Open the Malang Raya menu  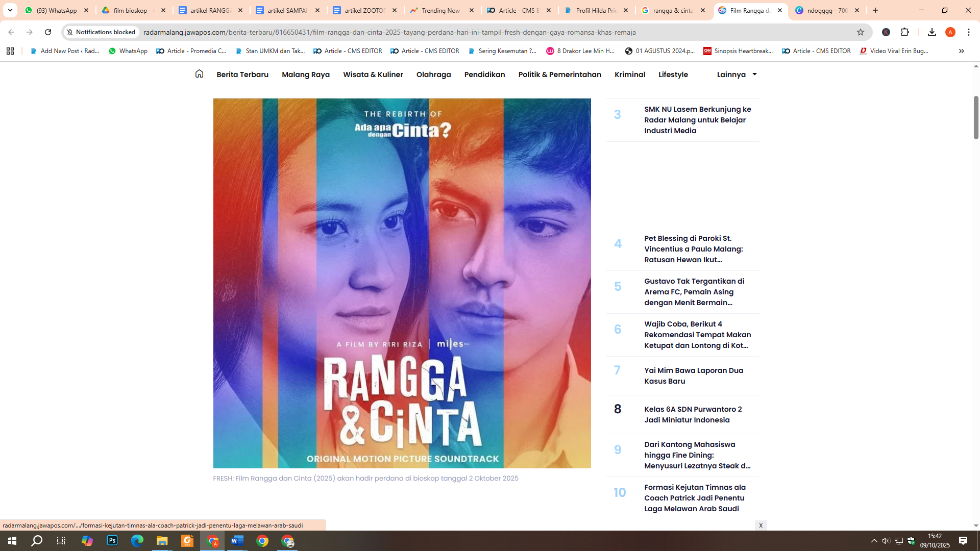(x=306, y=74)
